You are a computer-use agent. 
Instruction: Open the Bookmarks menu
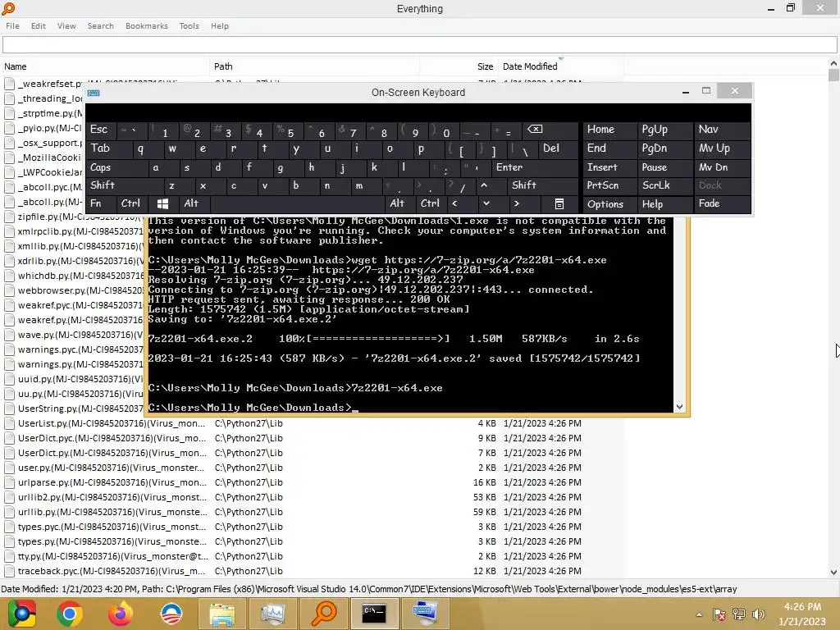pos(146,25)
